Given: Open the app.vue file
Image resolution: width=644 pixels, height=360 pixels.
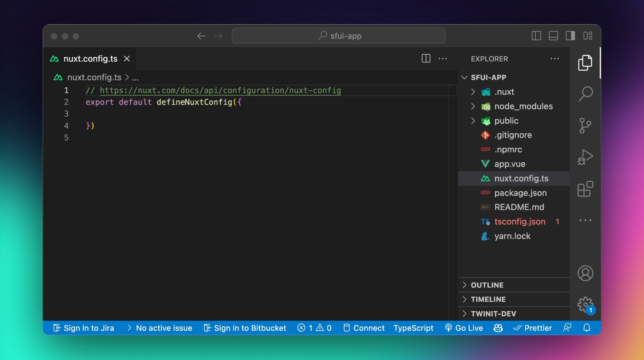Looking at the screenshot, I should coord(514,164).
